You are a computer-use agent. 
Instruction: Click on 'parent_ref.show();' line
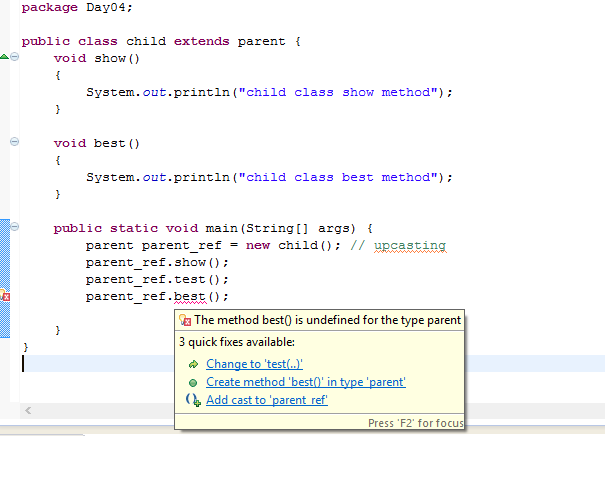pos(157,262)
